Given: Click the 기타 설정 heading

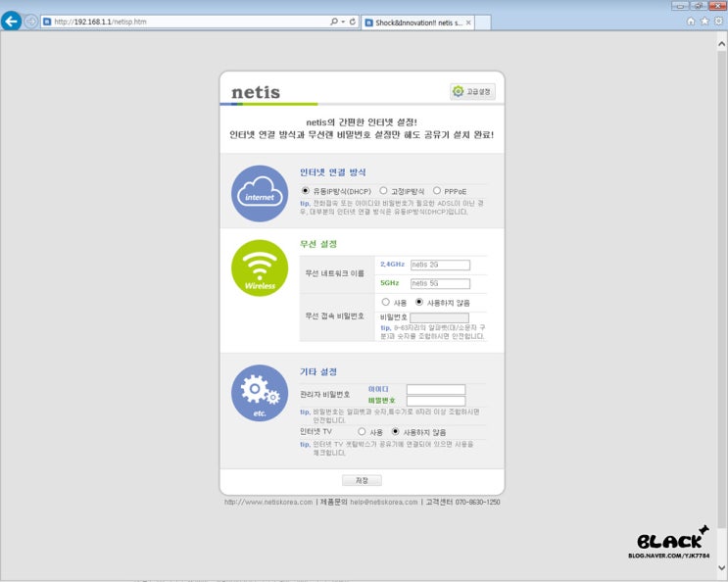Looking at the screenshot, I should 318,371.
